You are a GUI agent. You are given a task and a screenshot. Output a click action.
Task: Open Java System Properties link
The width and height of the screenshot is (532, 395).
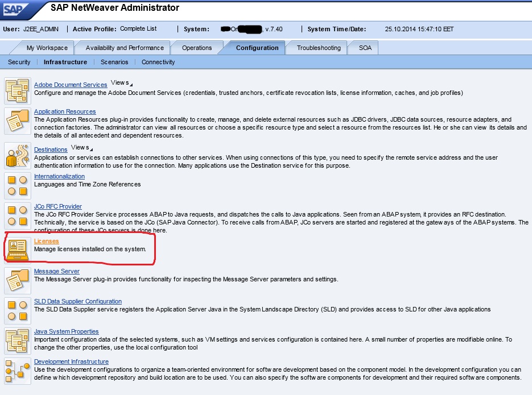click(66, 331)
